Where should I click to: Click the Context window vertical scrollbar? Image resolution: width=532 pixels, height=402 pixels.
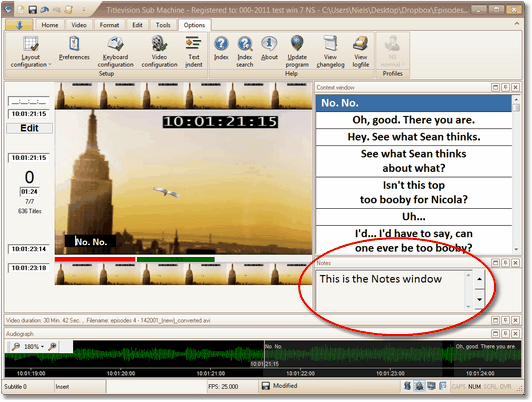pos(516,174)
